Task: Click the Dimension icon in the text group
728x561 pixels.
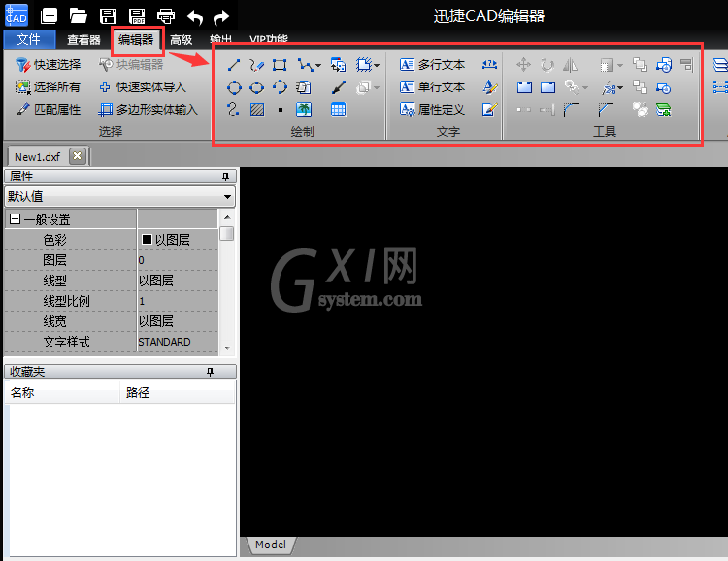Action: point(489,65)
